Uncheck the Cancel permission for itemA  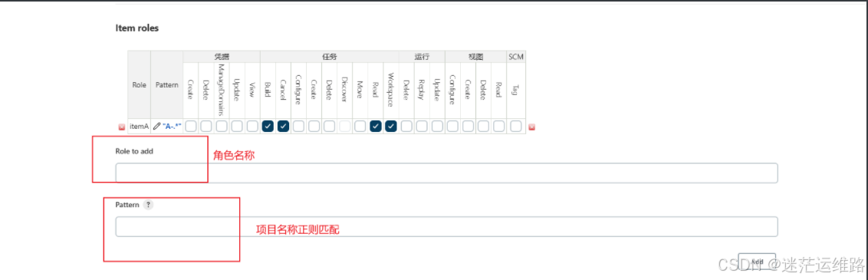(x=284, y=126)
